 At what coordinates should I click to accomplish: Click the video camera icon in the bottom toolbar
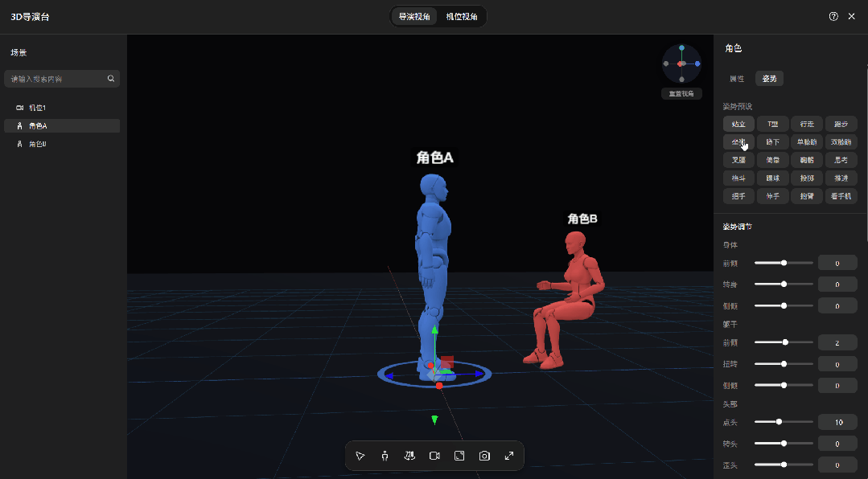click(x=434, y=456)
